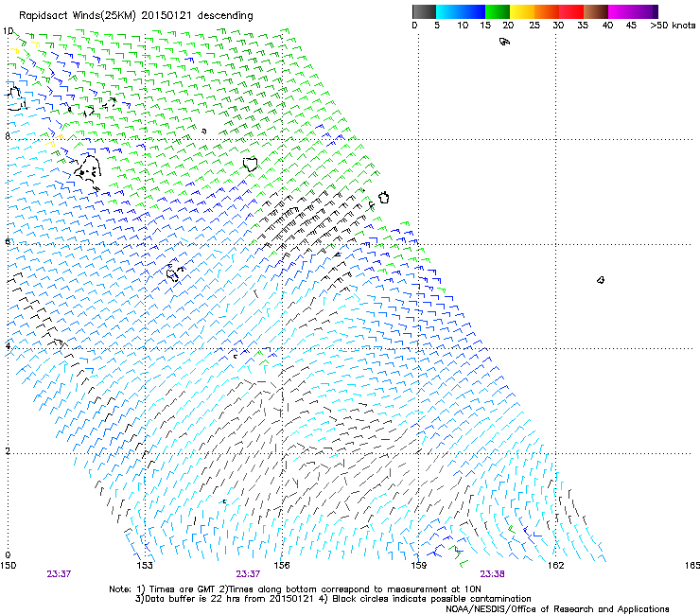Viewport: 700px width, 615px height.
Task: Click the longitude label "150"
Action: coord(8,566)
